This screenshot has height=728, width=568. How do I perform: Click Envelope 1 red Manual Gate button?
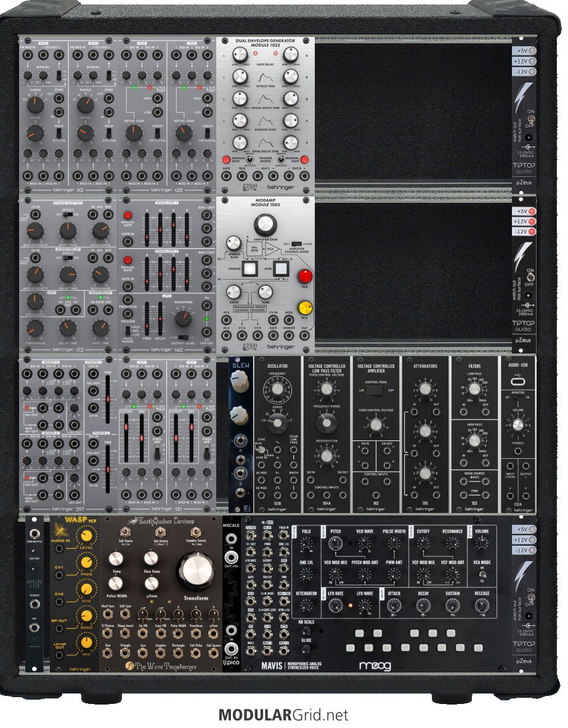click(128, 216)
